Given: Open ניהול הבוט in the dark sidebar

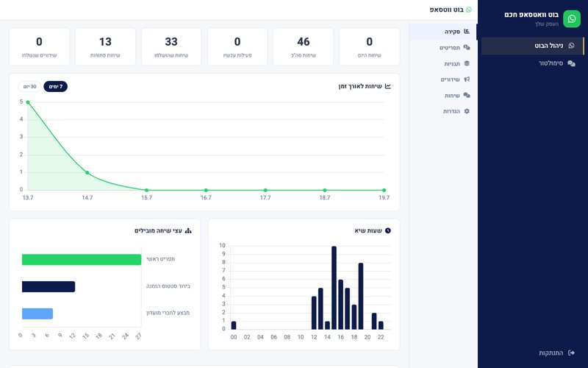Looking at the screenshot, I should [x=532, y=46].
